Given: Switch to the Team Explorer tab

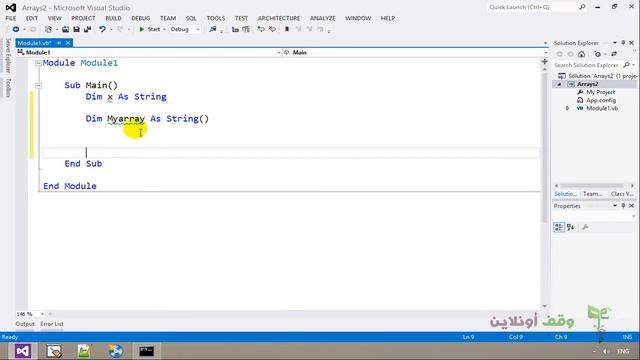Looking at the screenshot, I should pos(593,194).
